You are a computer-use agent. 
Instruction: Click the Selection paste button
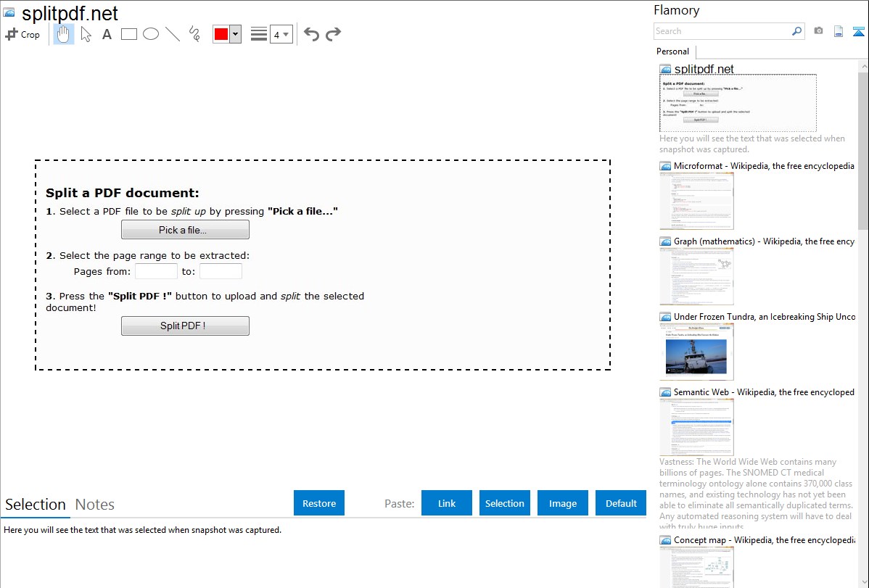point(504,503)
